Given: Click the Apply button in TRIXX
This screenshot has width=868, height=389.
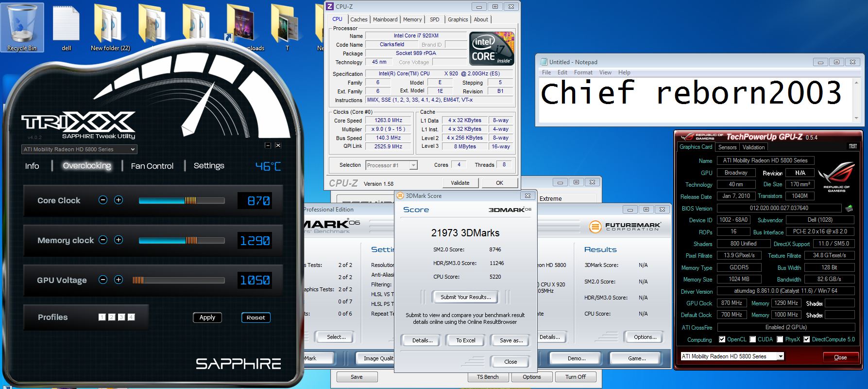Looking at the screenshot, I should (207, 317).
